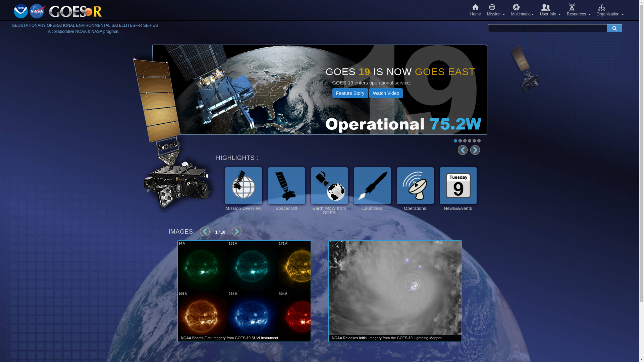Click the Watch Video button
Screen dimensions: 644x362
pyautogui.click(x=386, y=93)
